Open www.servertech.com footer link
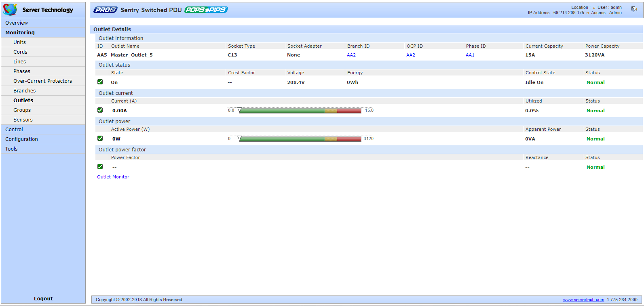The image size is (644, 306). click(x=583, y=300)
